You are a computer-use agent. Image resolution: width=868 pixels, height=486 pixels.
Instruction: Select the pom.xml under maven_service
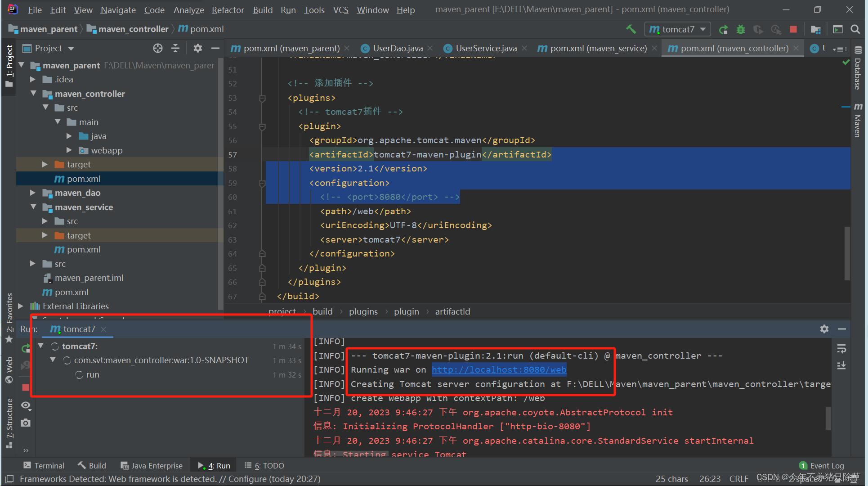[x=84, y=250]
